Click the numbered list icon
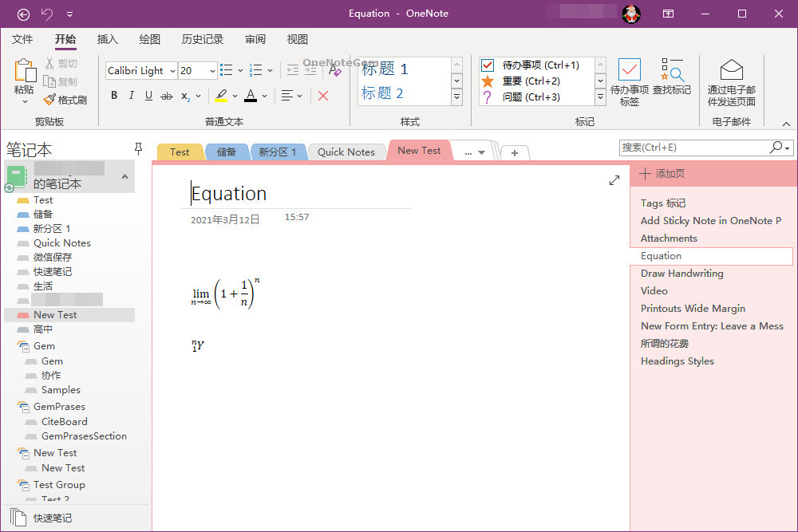The height and width of the screenshot is (532, 798). coord(256,70)
